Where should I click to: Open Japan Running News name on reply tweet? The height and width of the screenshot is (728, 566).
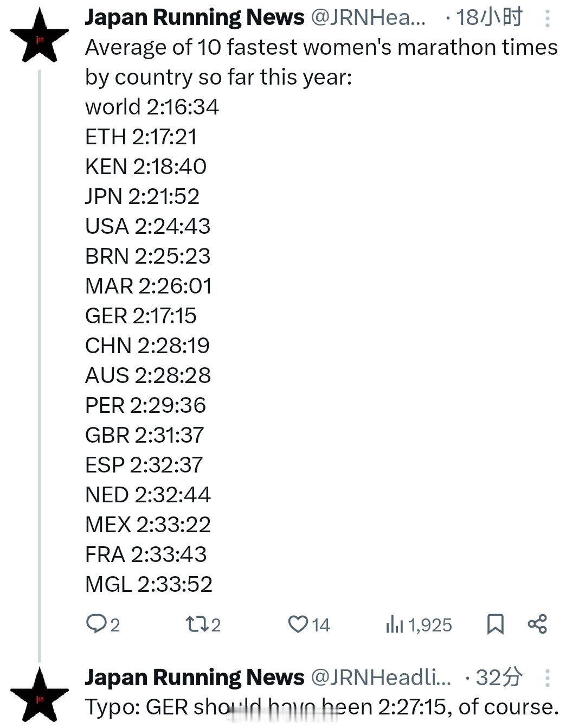tap(195, 678)
